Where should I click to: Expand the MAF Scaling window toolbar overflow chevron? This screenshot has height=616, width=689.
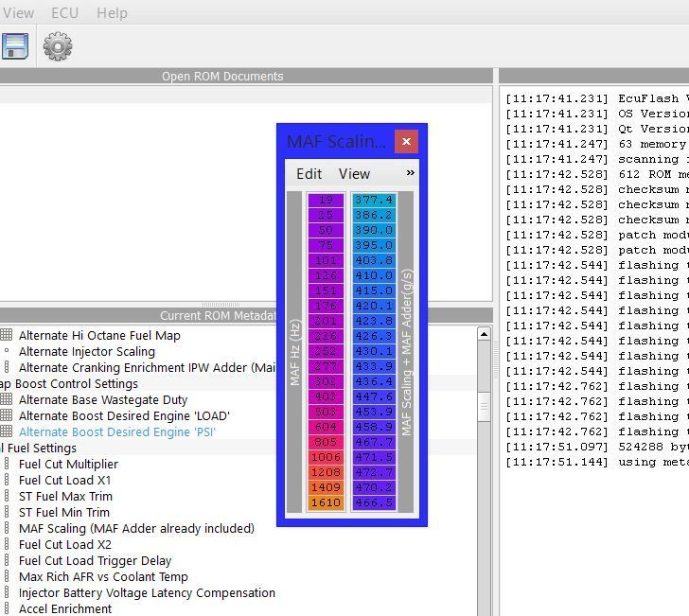point(410,173)
